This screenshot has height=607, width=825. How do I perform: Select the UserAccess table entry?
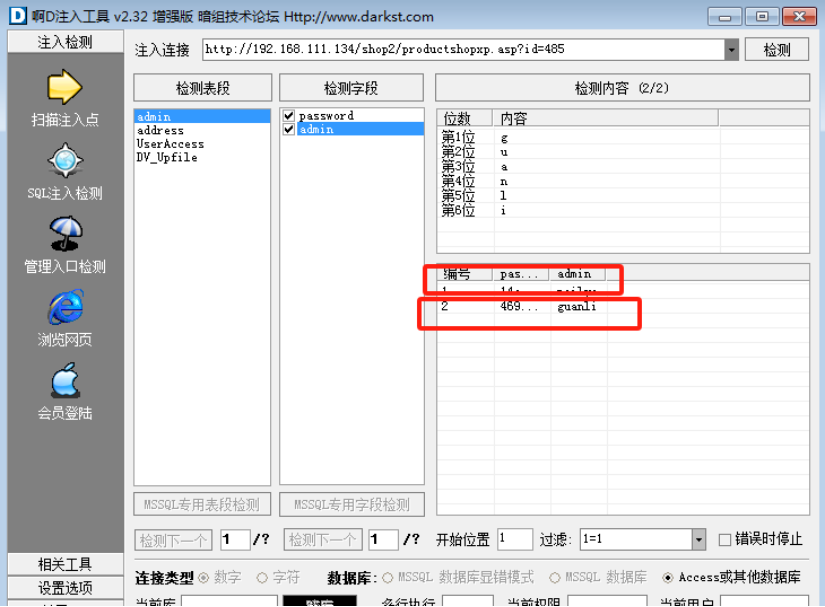(x=203, y=144)
